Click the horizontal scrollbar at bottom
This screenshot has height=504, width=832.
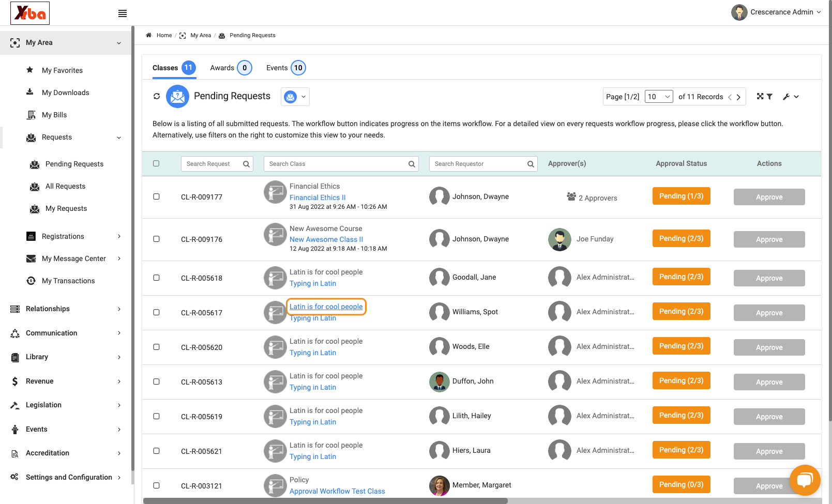325,501
